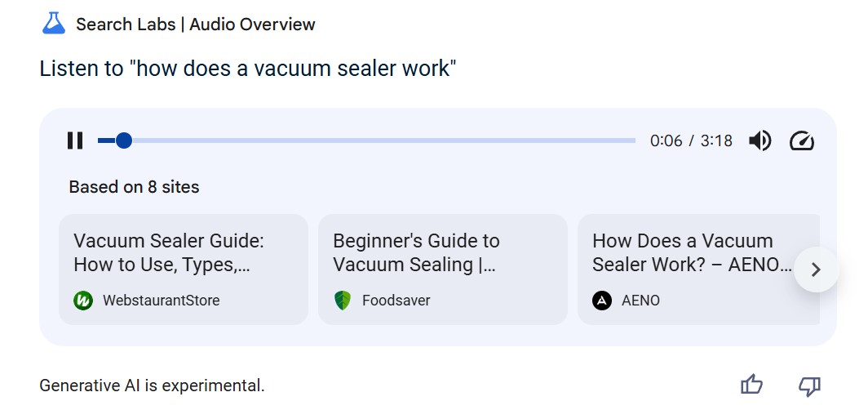Screen dimensions: 868x410
Task: Click the AENO round logo icon
Action: (602, 301)
